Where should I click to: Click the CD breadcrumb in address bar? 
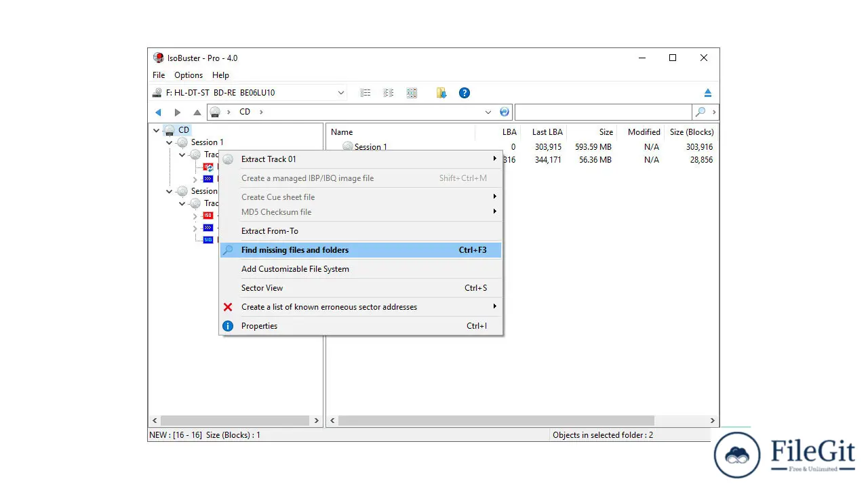point(245,112)
